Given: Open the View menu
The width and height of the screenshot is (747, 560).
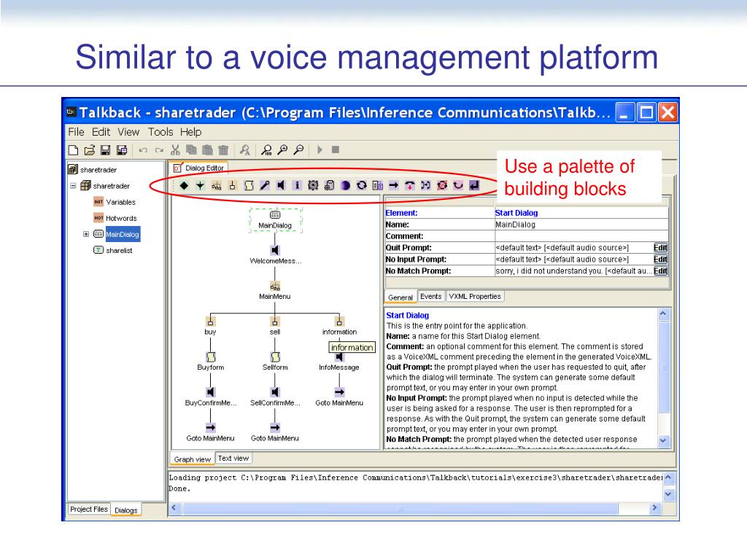Looking at the screenshot, I should [128, 132].
